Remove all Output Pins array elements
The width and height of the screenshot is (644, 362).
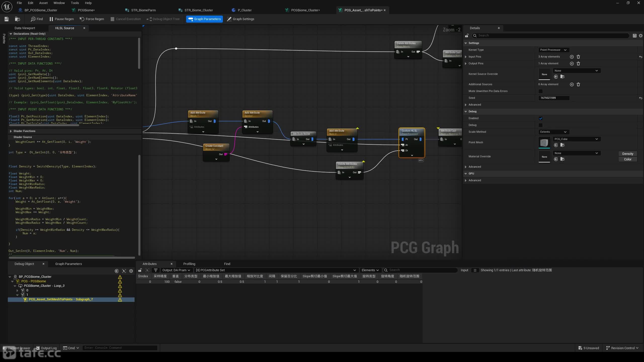578,64
